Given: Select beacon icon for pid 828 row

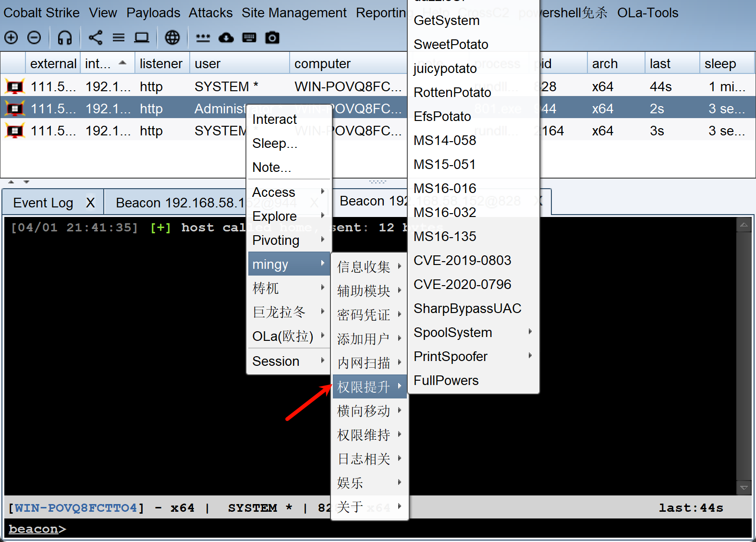Looking at the screenshot, I should tap(15, 86).
